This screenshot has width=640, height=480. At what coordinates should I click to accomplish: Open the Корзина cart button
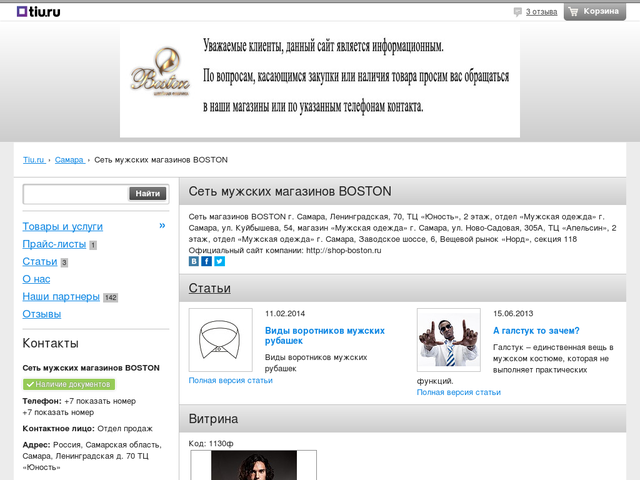coord(595,11)
